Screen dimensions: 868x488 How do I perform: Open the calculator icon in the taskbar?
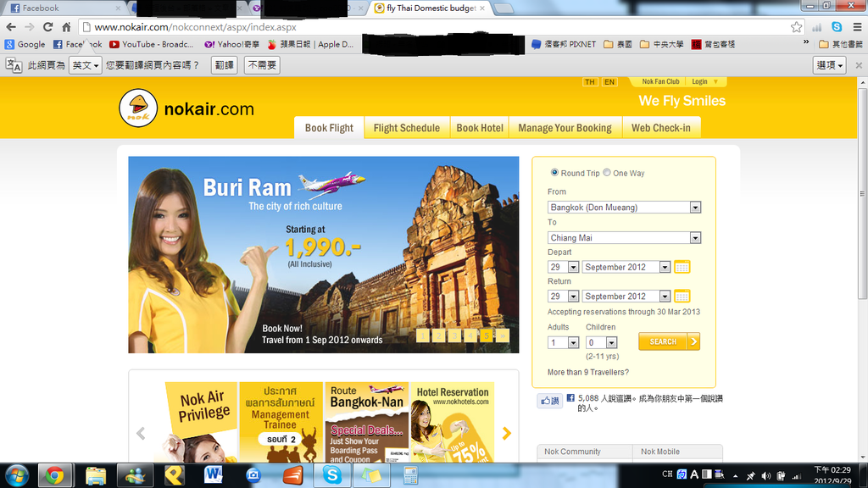coord(410,475)
